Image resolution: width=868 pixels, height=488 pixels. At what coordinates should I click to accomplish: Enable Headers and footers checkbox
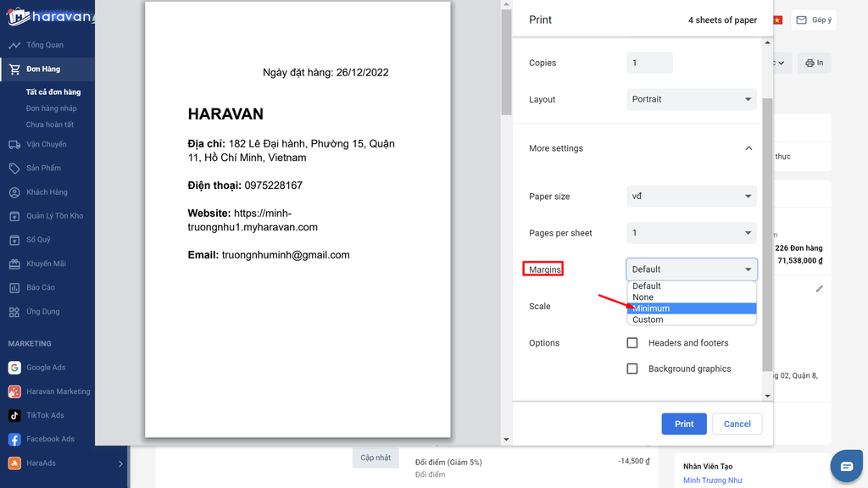click(632, 343)
